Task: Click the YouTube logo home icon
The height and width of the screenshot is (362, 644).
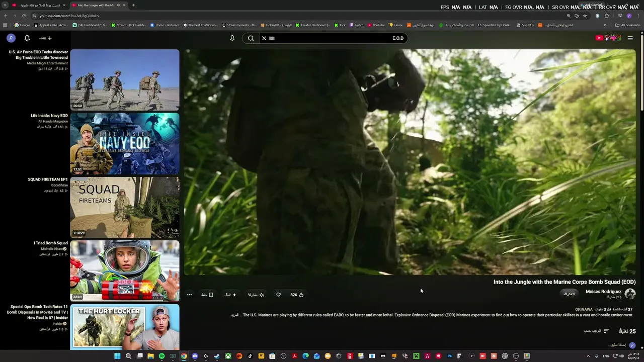Action: 608,38
